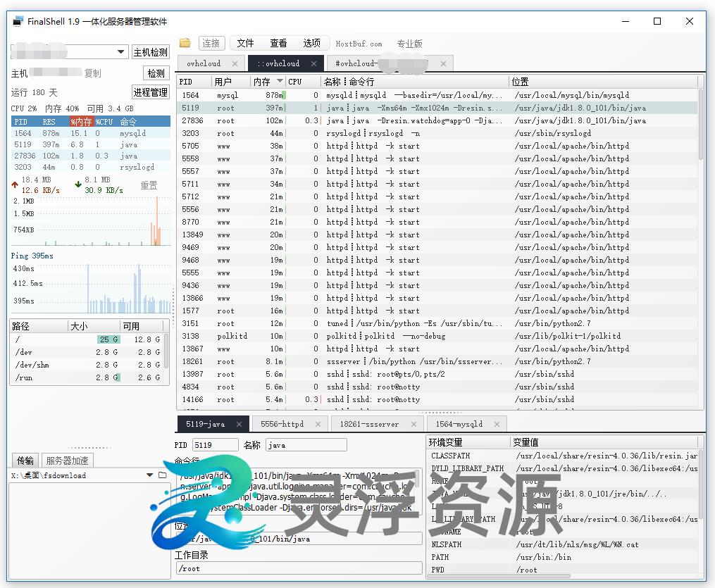The image size is (715, 588).
Task: Open the 选项 menu
Action: click(312, 43)
